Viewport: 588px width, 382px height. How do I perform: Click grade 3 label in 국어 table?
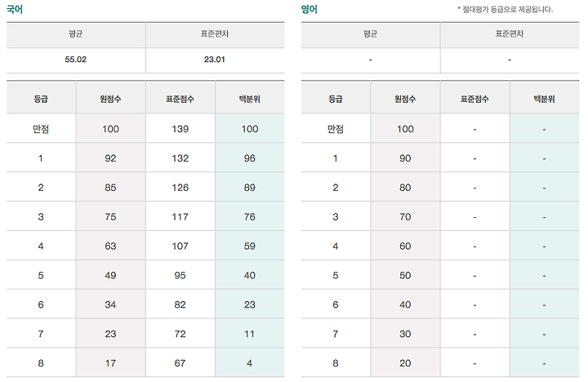(x=41, y=216)
